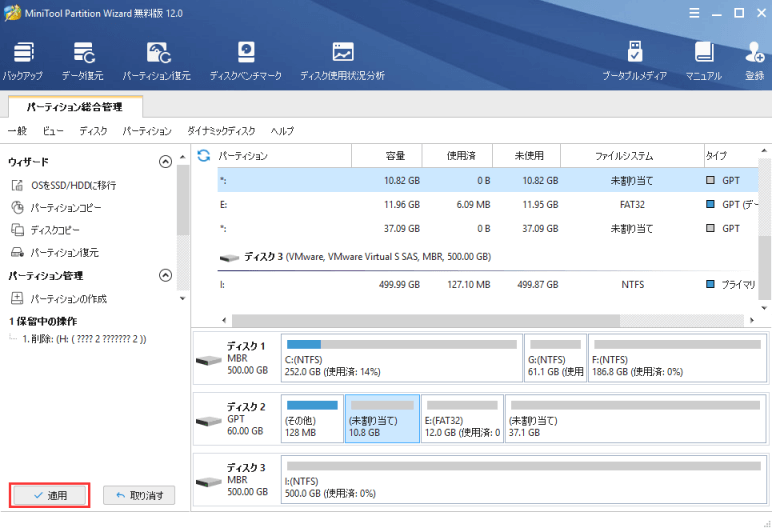This screenshot has width=772, height=528.
Task: Click the 適用 (Apply) button
Action: (x=50, y=495)
